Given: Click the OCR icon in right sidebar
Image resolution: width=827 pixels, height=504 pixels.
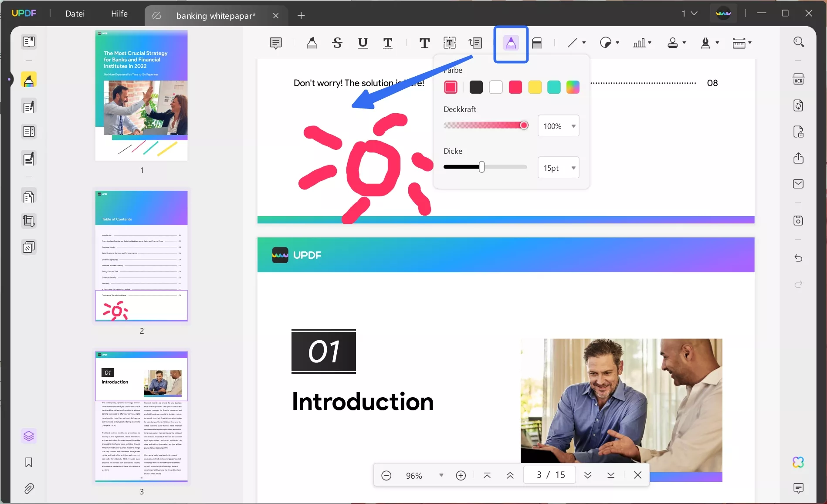Looking at the screenshot, I should coord(798,79).
